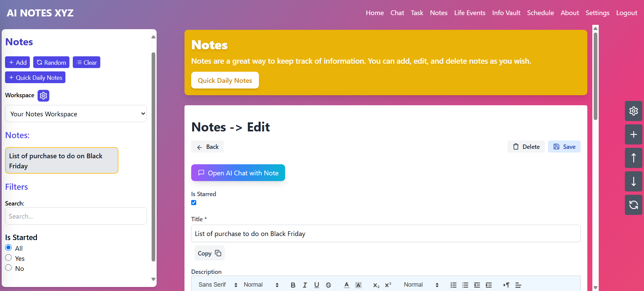Open the Normal text size dropdown
644x291 pixels.
point(261,285)
